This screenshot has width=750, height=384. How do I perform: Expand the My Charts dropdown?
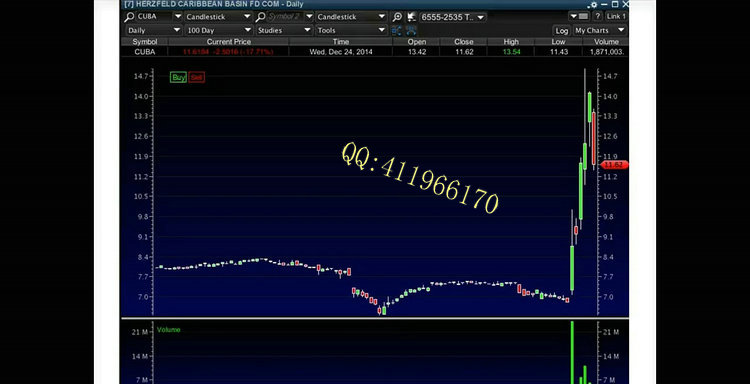pyautogui.click(x=600, y=30)
